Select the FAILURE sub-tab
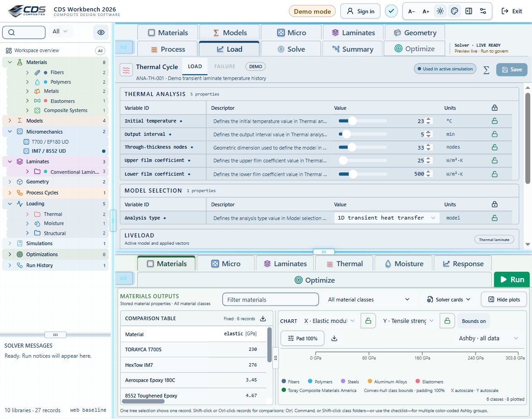This screenshot has width=532, height=419. coord(225,66)
